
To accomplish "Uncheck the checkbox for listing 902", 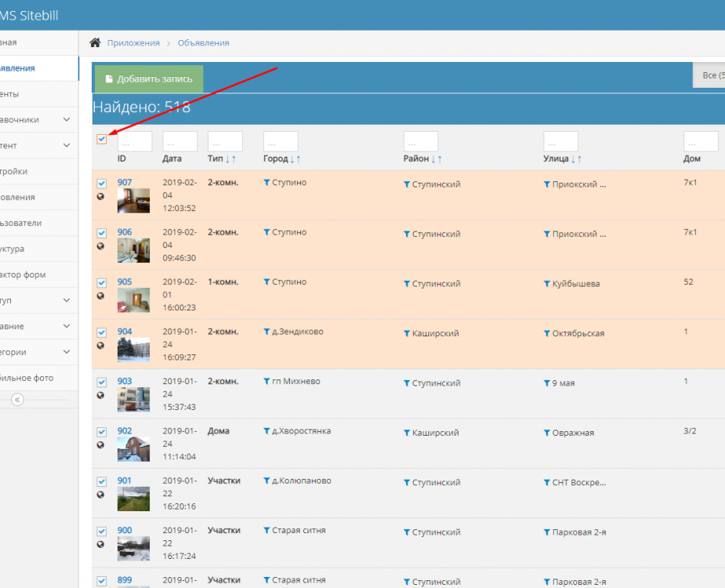I will pyautogui.click(x=102, y=431).
